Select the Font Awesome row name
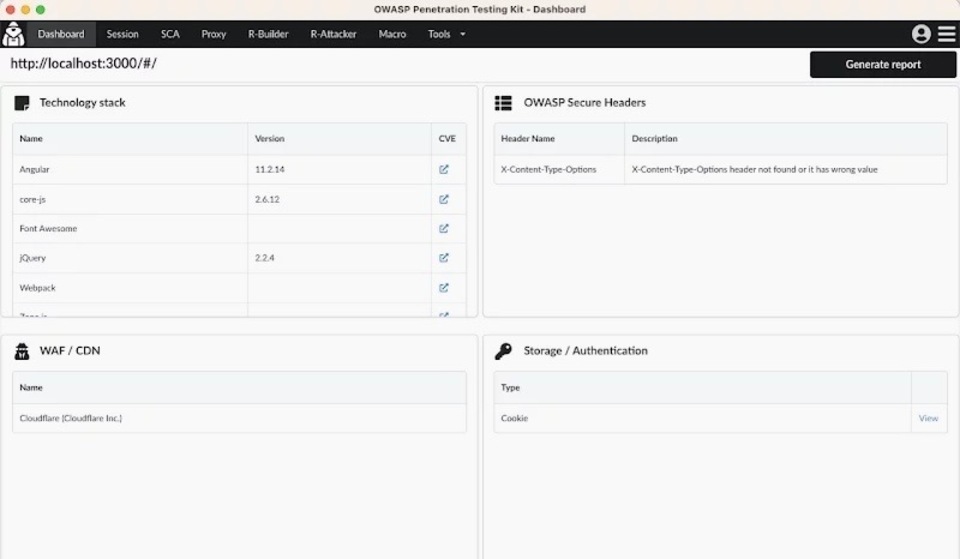The width and height of the screenshot is (960, 559). [48, 229]
